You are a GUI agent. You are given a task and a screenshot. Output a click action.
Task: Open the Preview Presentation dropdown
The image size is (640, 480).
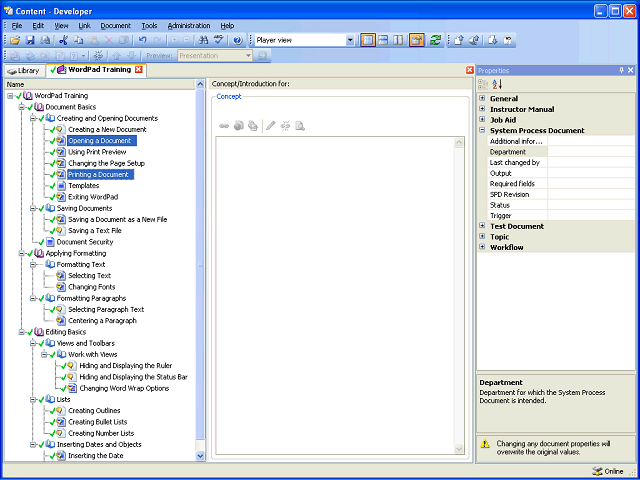click(248, 56)
